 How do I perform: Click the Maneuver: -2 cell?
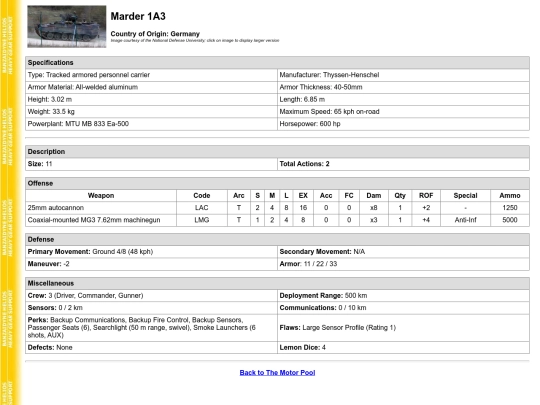[x=151, y=264]
